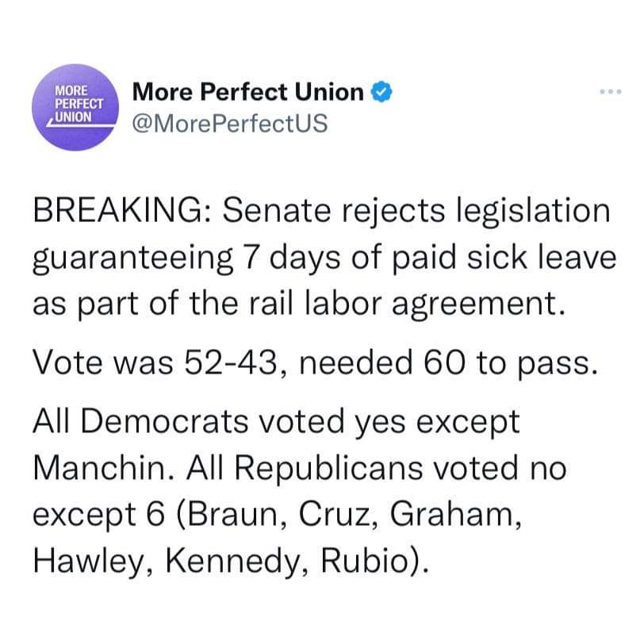
Task: Click the phrase "Senate rejects legislation"
Action: pyautogui.click(x=416, y=212)
